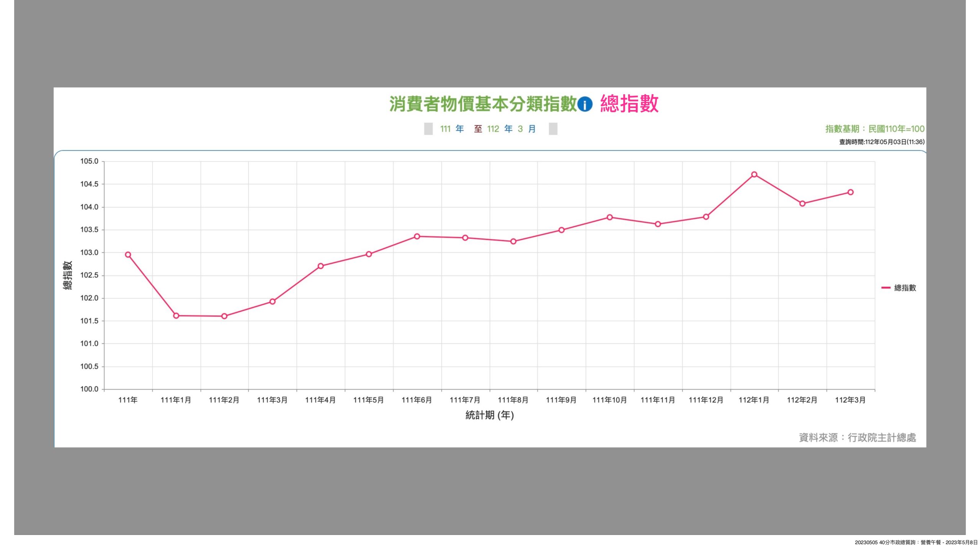The width and height of the screenshot is (980, 551).
Task: Click the 統計期 (年) axis title
Action: tap(490, 415)
